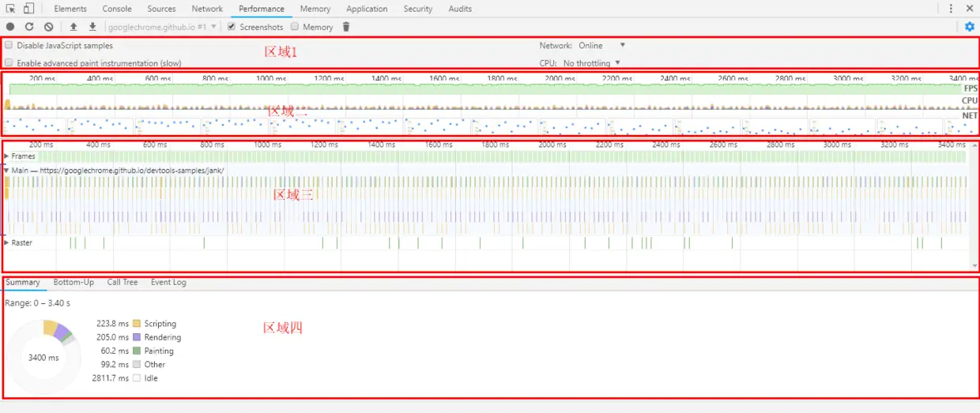Click the CPU chart label in overview
This screenshot has height=413, width=980.
coord(970,101)
